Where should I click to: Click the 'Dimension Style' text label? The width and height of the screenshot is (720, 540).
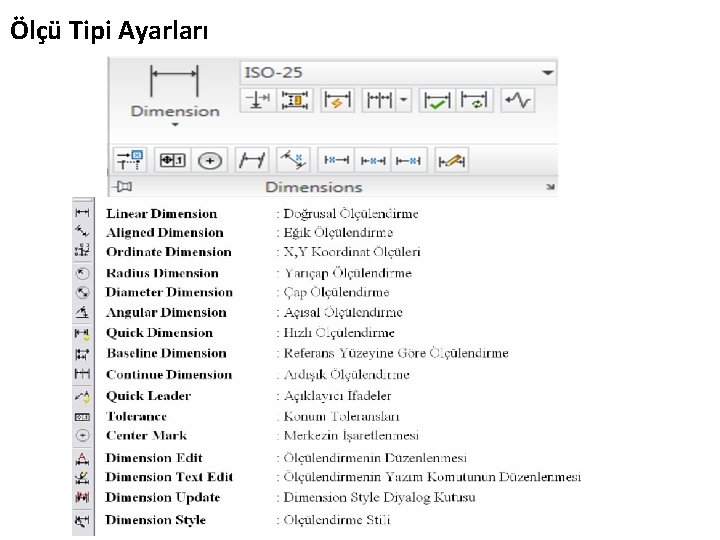(x=155, y=520)
